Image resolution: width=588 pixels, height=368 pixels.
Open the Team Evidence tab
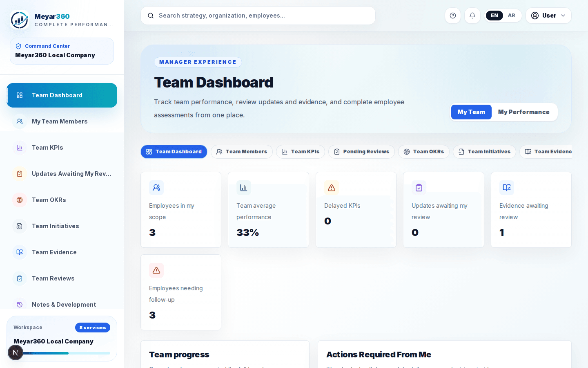pyautogui.click(x=546, y=152)
